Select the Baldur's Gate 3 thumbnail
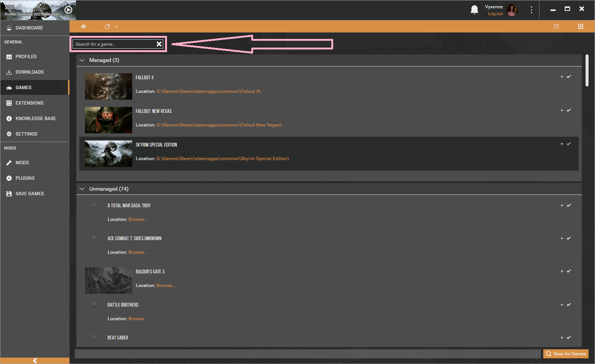 coord(108,281)
